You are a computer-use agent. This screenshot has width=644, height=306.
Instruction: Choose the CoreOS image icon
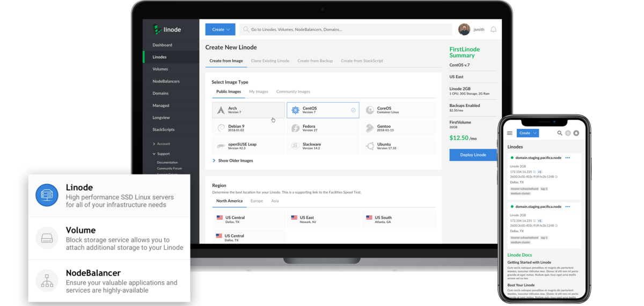370,110
